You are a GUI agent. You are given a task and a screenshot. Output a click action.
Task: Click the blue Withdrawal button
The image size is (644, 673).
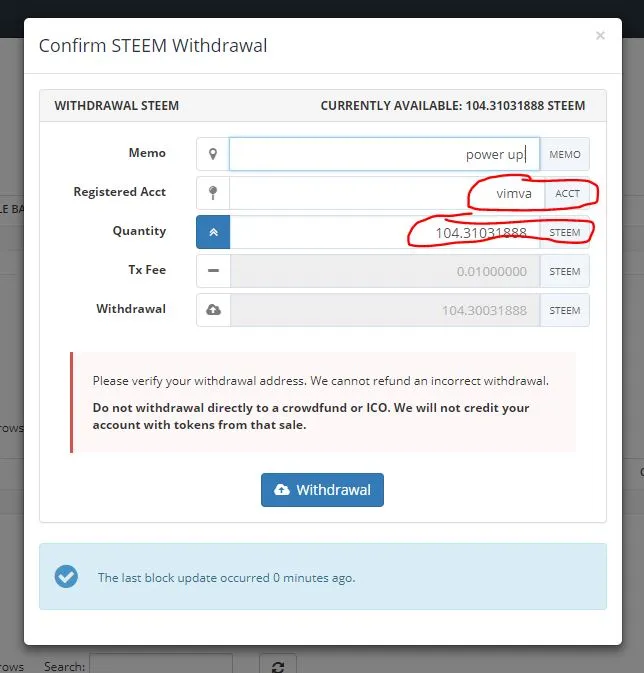coord(322,490)
